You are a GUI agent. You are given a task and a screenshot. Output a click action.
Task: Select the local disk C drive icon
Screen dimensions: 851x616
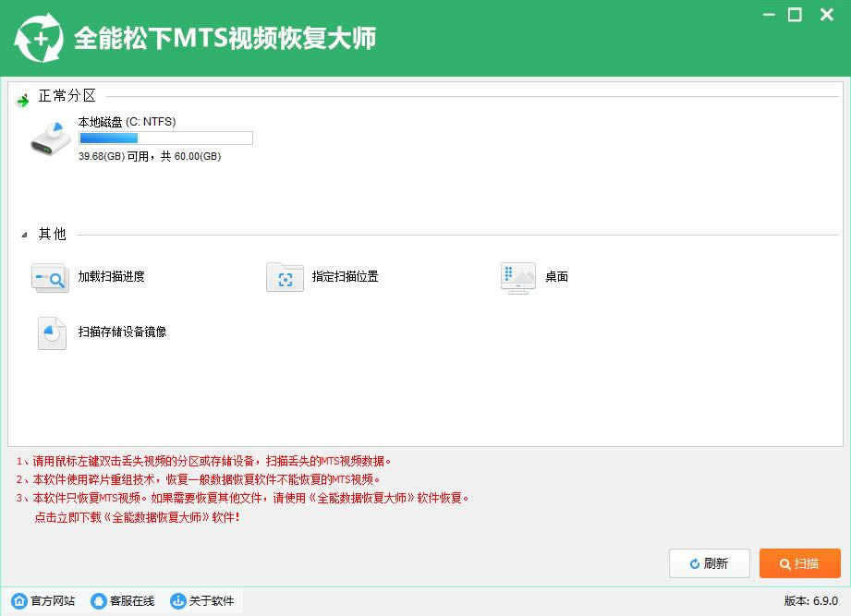click(51, 138)
